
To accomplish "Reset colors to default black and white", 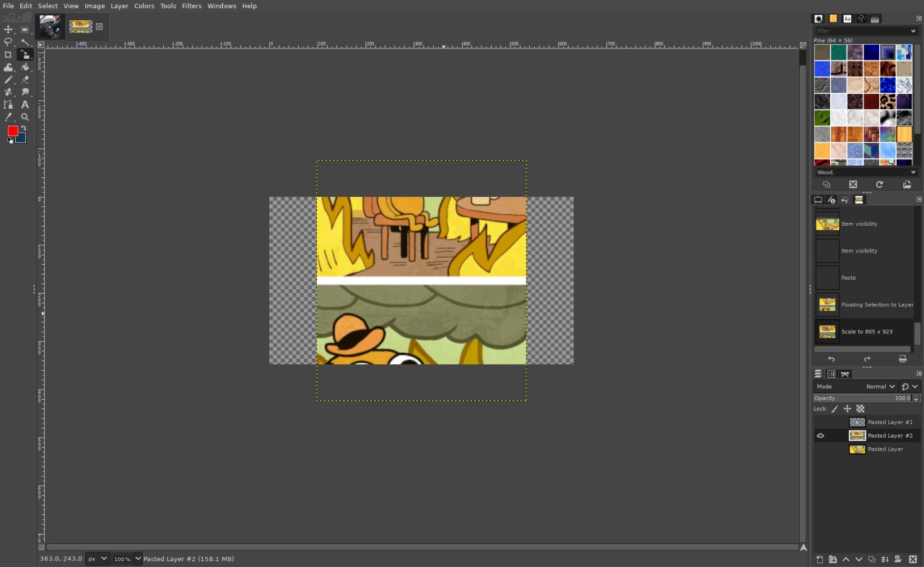I will point(10,141).
